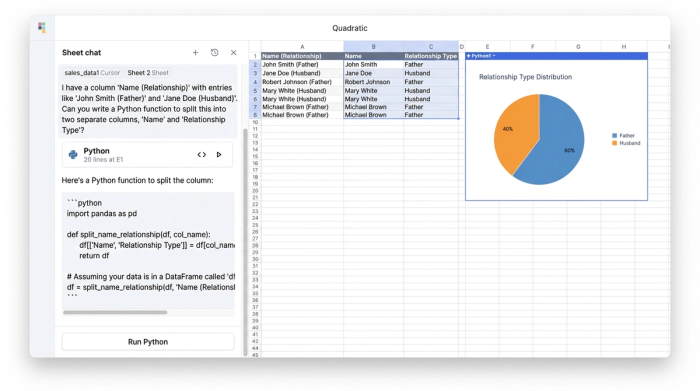The width and height of the screenshot is (700, 391).
Task: Click the Father blue legend swatch
Action: [614, 135]
